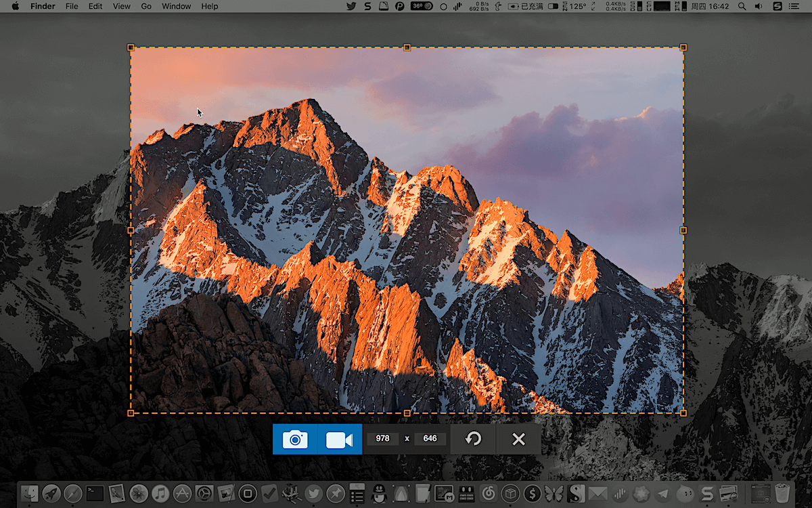Open the Help menu
The height and width of the screenshot is (508, 812).
coord(210,6)
